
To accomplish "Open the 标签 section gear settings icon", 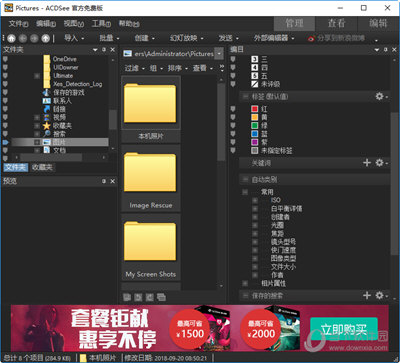I will [379, 96].
